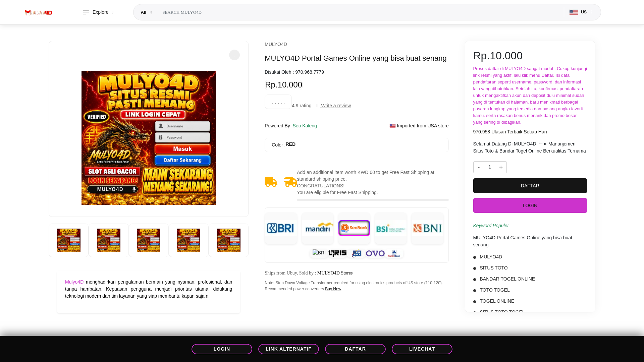
Task: Click the round wishlist button on product image
Action: point(234,55)
